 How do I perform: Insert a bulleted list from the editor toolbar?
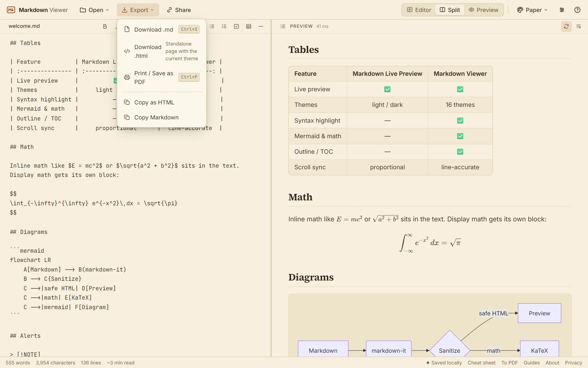(x=212, y=26)
